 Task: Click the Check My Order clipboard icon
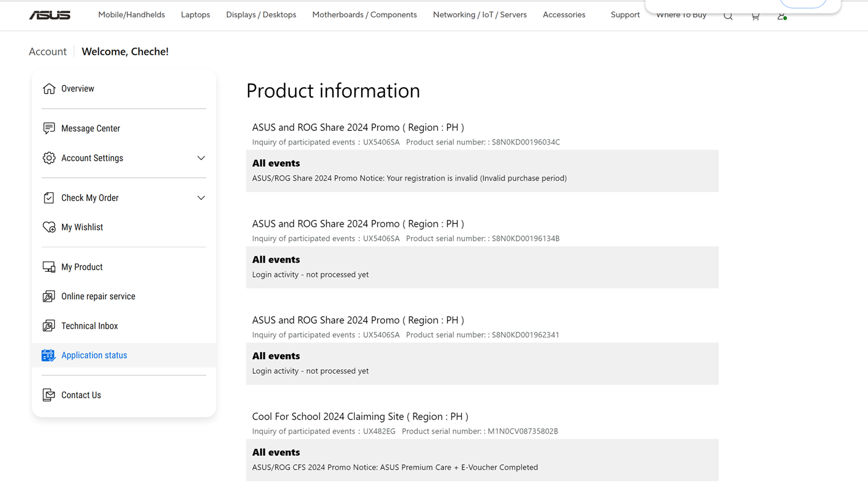tap(49, 198)
